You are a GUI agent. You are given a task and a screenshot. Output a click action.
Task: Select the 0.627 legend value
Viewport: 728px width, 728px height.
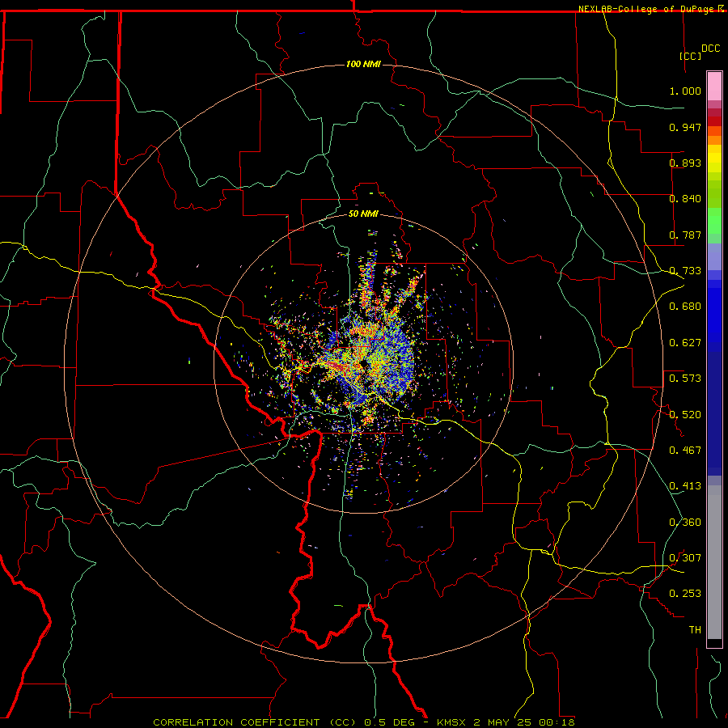click(x=685, y=343)
